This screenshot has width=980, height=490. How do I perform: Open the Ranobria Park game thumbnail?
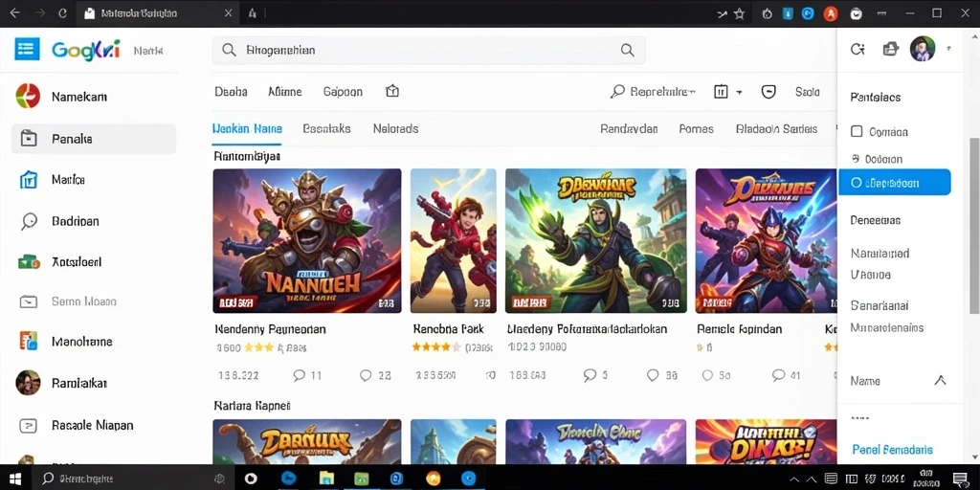tap(453, 240)
